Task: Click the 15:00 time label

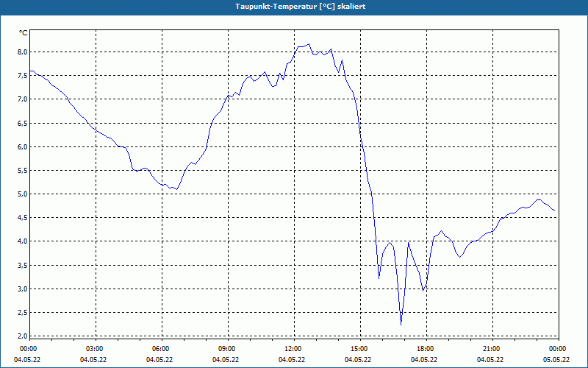Action: click(x=360, y=349)
